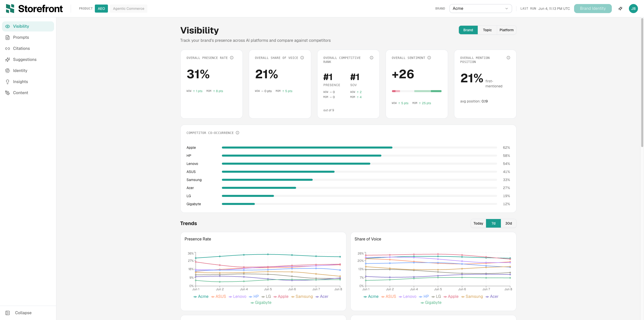Click the Lenovo row label

coord(192,164)
